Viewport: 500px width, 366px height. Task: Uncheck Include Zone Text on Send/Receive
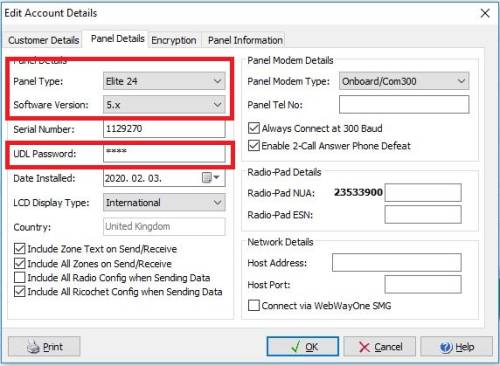(x=20, y=249)
